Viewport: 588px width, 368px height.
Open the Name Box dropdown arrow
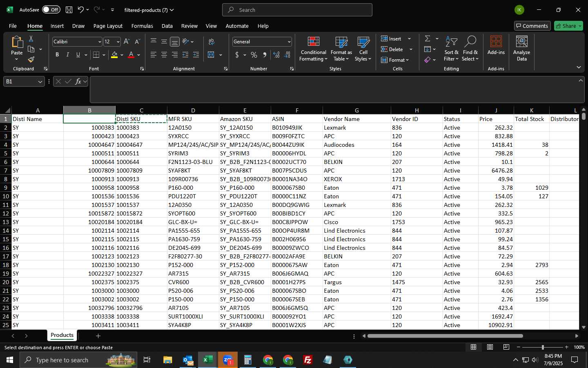click(x=40, y=82)
